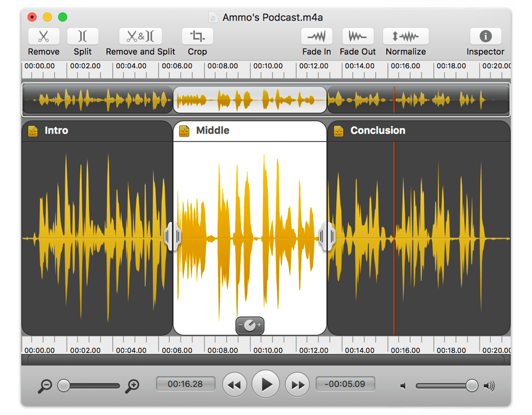Minimize the window with yellow button
532x415 pixels.
[47, 17]
